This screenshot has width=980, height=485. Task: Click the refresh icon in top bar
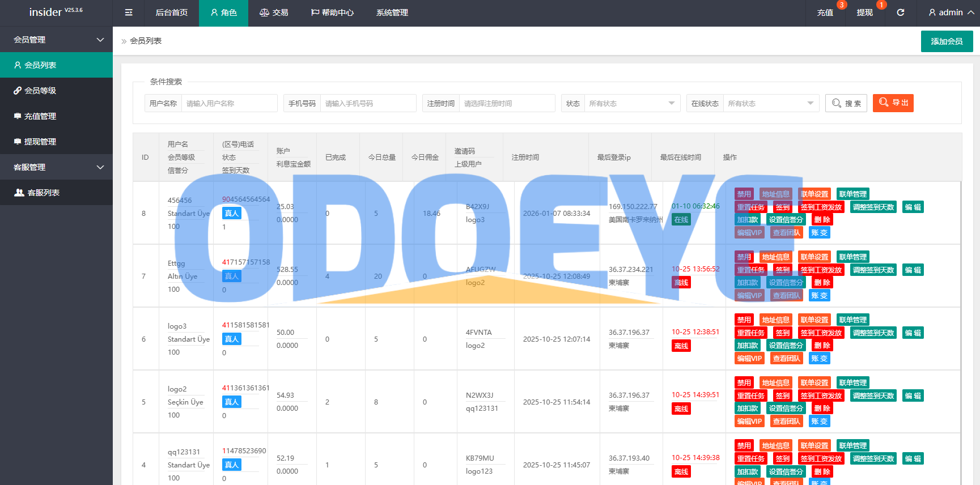tap(900, 12)
